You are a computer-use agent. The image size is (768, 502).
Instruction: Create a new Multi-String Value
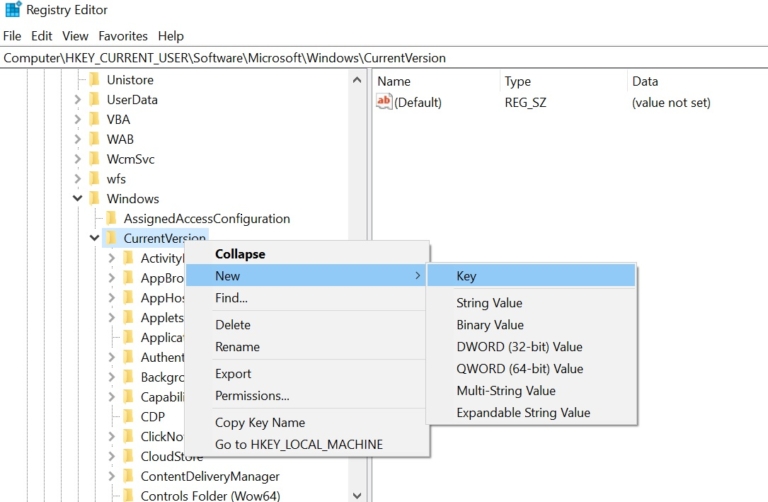click(531, 390)
